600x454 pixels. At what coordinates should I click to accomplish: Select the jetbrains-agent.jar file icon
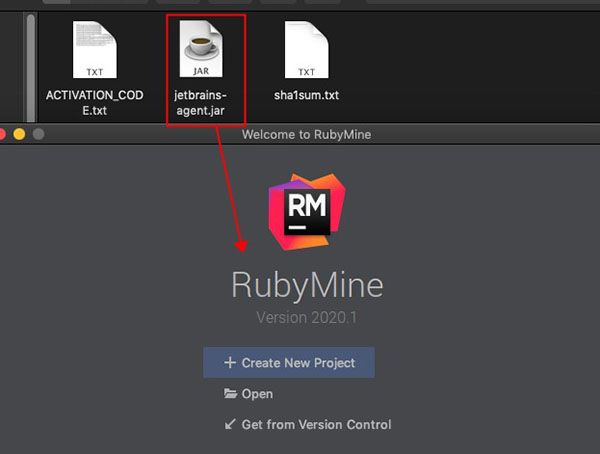(201, 49)
